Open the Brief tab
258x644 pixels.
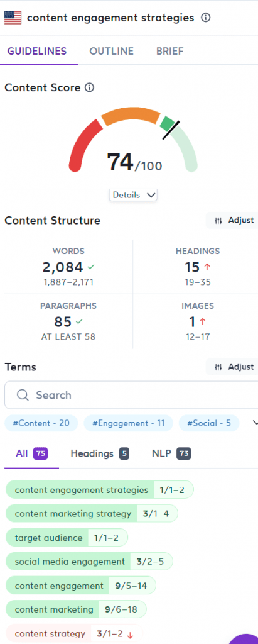(170, 52)
